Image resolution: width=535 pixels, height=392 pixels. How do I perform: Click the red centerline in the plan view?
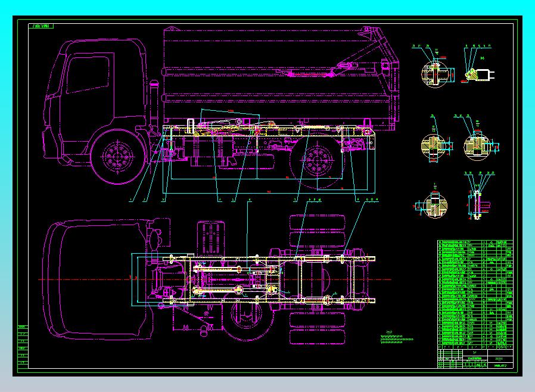tap(215, 279)
